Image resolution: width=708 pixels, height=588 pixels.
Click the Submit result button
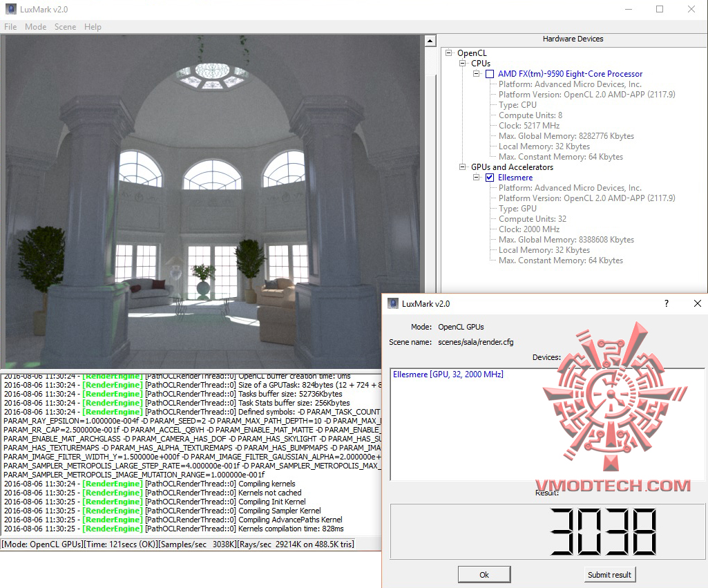[x=609, y=574]
